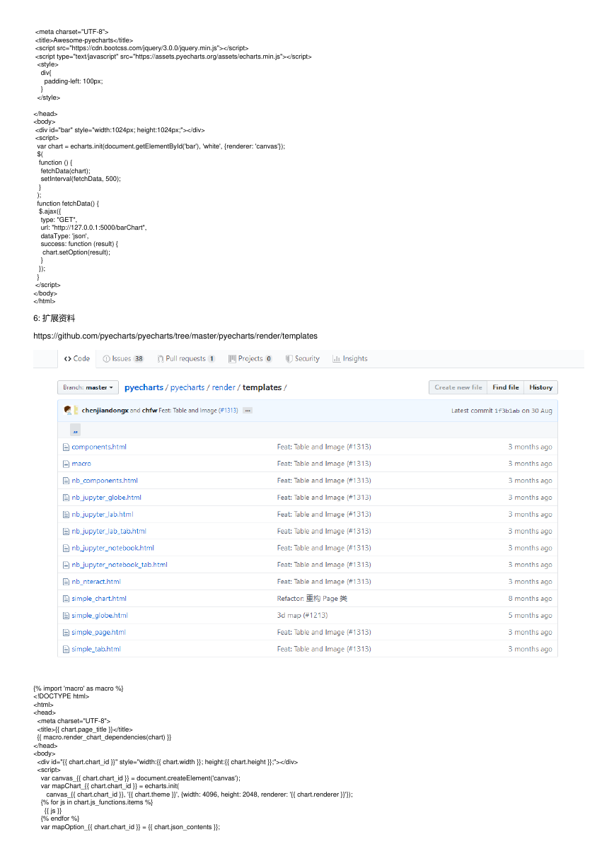Click the '<title>Awesome-pyecharts</title>' code line

[84, 40]
